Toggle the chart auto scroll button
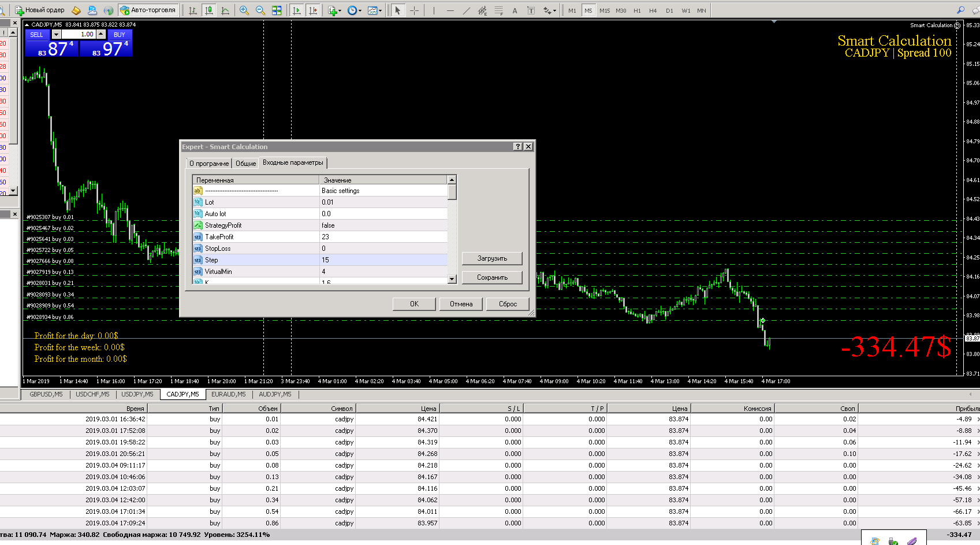This screenshot has width=980, height=545. (297, 10)
